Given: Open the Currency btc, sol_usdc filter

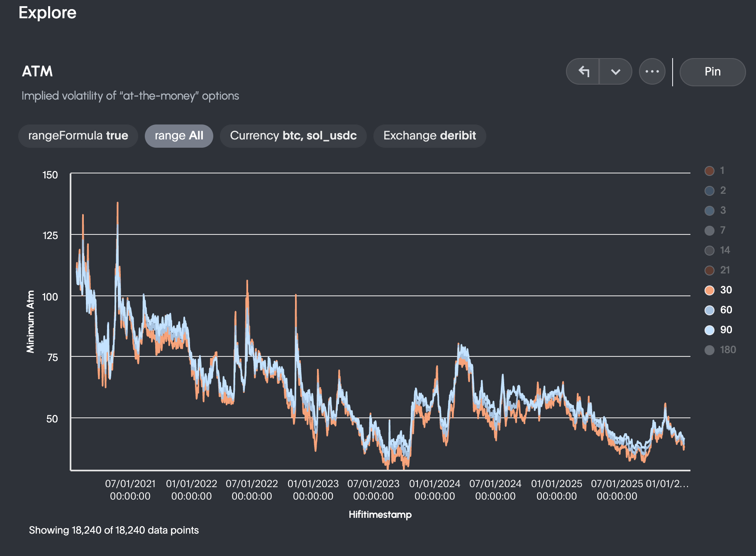Looking at the screenshot, I should 293,136.
